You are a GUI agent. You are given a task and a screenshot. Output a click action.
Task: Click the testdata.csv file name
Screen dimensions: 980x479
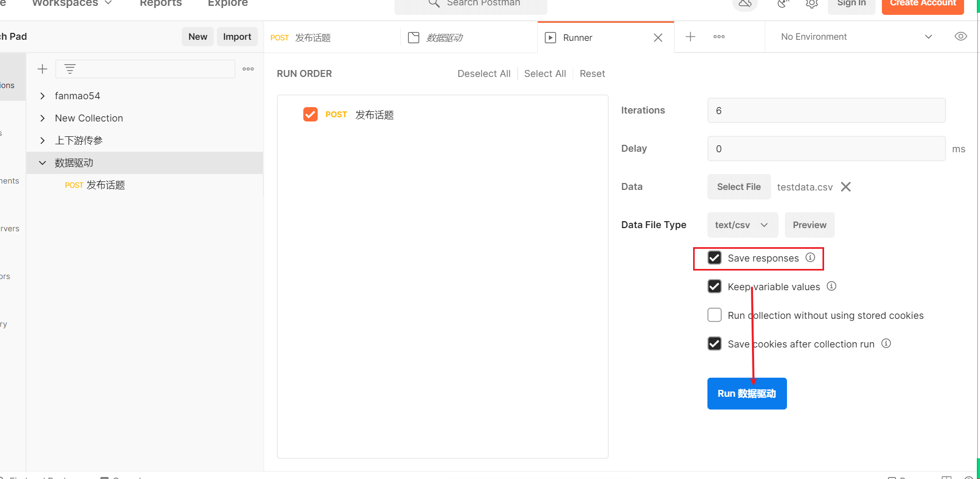click(804, 187)
